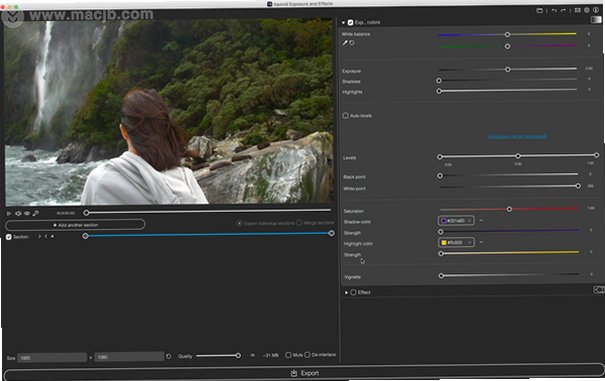The image size is (605, 381).
Task: Click the Exposure slider handle
Action: pos(508,69)
